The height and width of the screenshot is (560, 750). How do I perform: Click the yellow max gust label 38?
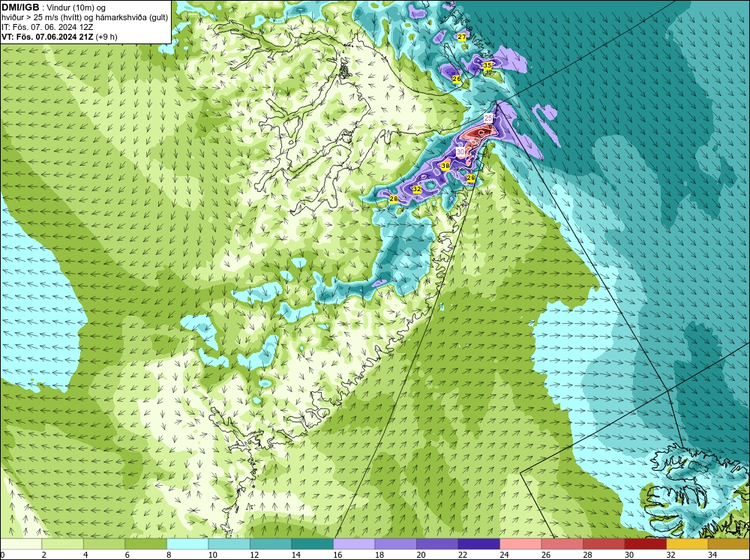(445, 166)
